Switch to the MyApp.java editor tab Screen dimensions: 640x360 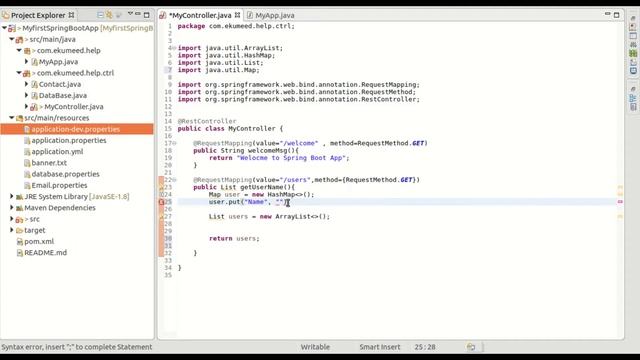click(x=270, y=15)
